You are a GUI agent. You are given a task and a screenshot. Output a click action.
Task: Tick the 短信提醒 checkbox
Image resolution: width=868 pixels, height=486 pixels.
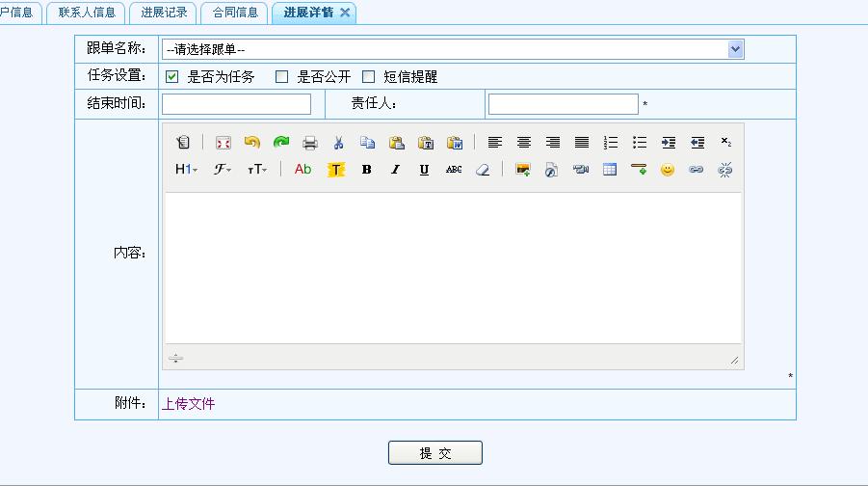coord(368,77)
